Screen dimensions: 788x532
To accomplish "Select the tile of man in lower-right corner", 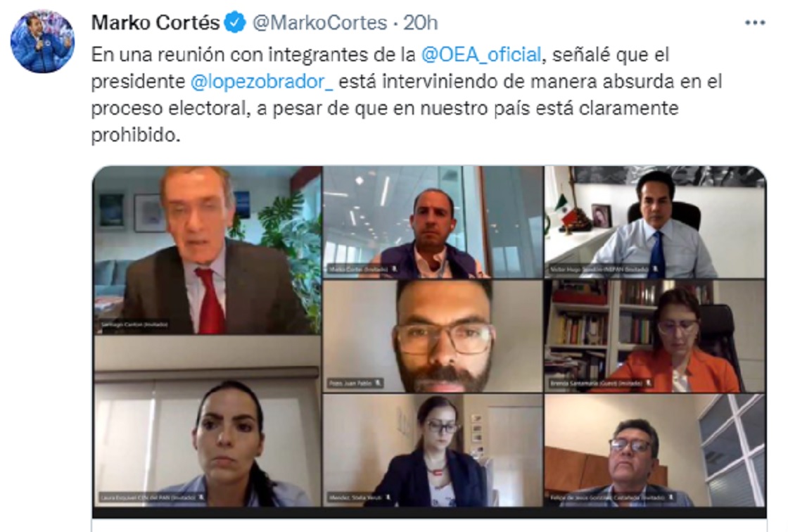I will pos(655,450).
